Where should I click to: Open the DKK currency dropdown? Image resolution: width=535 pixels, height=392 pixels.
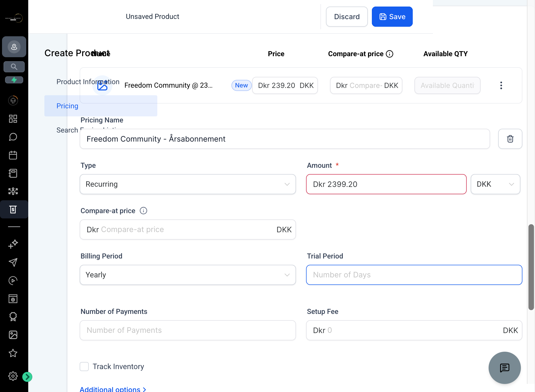495,184
